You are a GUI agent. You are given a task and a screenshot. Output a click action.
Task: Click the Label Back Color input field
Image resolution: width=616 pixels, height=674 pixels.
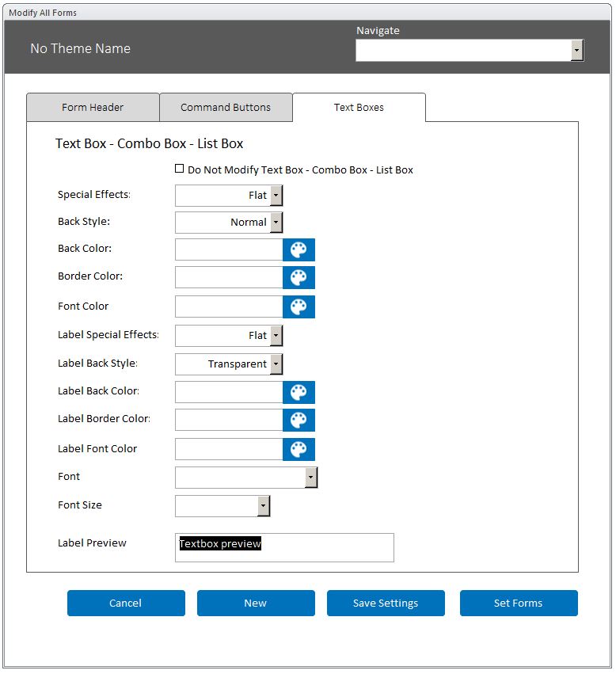pyautogui.click(x=229, y=392)
